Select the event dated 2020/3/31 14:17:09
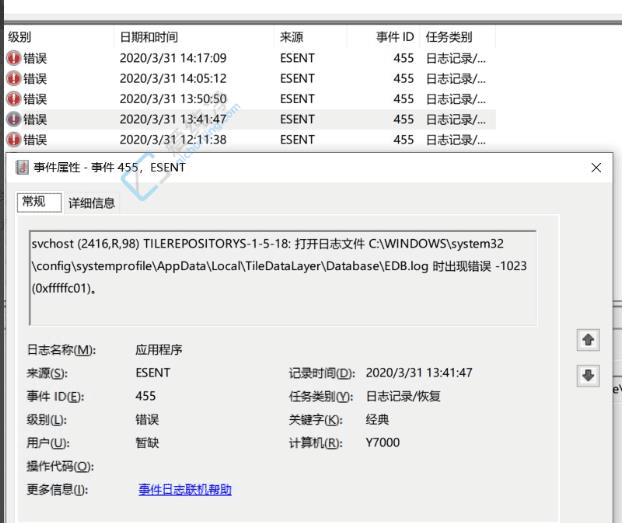The height and width of the screenshot is (523, 622). (250, 58)
